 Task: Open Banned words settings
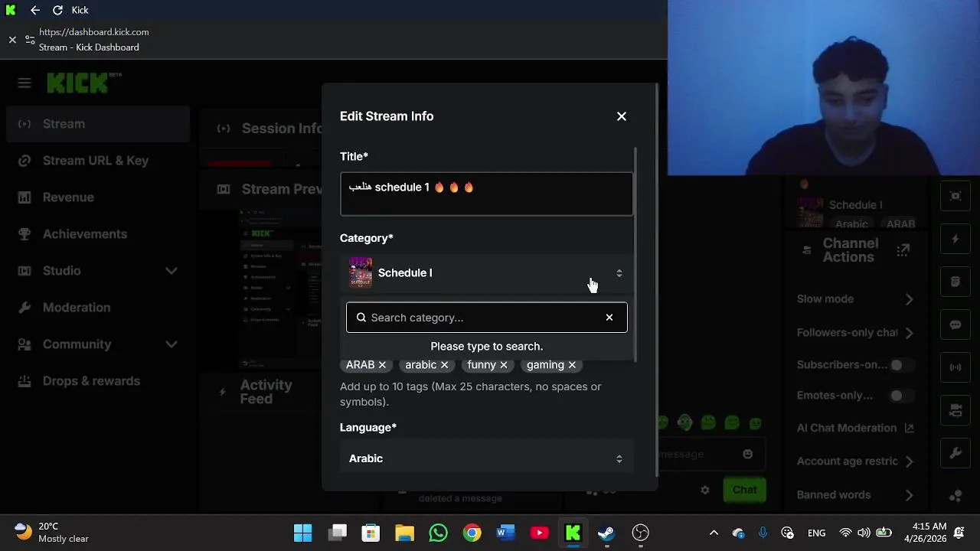click(855, 495)
